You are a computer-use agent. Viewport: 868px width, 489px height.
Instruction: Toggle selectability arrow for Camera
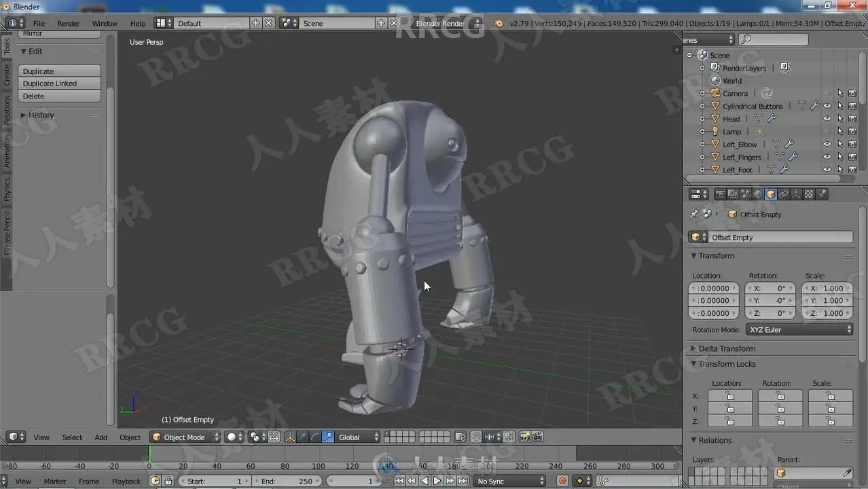pos(840,93)
